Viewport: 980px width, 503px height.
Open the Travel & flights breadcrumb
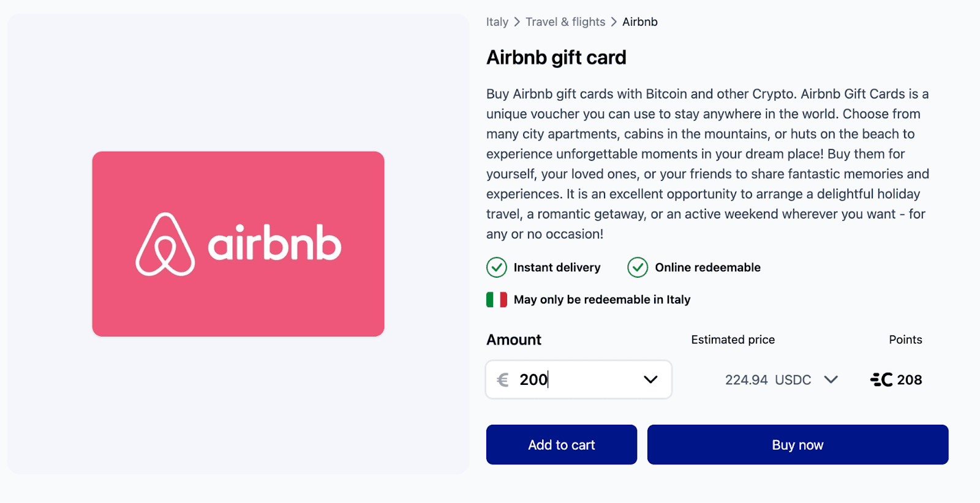point(565,21)
